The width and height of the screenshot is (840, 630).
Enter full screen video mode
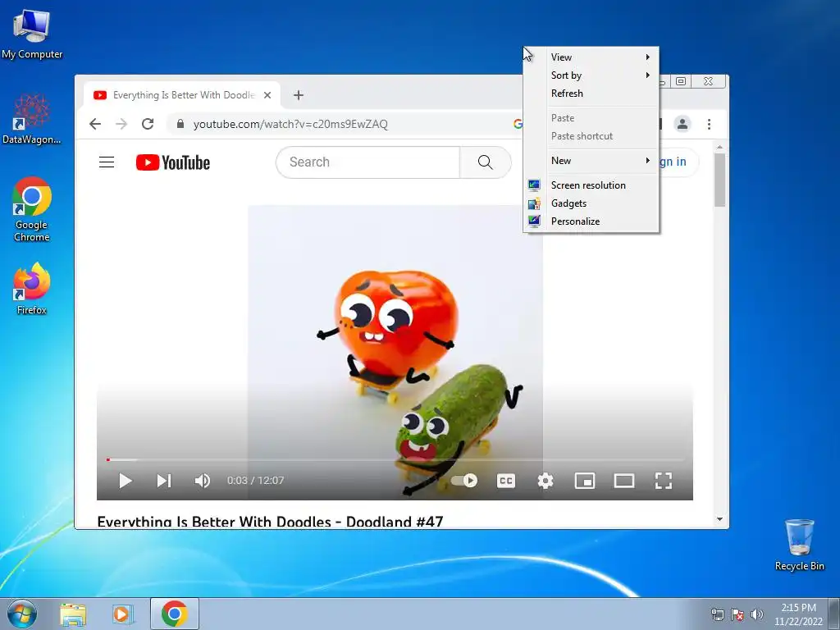coord(663,481)
